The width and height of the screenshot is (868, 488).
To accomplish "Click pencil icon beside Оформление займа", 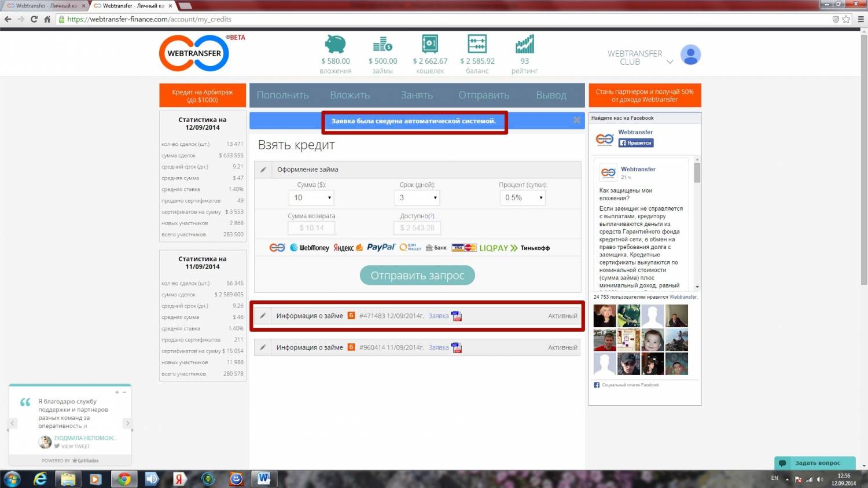I will coord(263,170).
